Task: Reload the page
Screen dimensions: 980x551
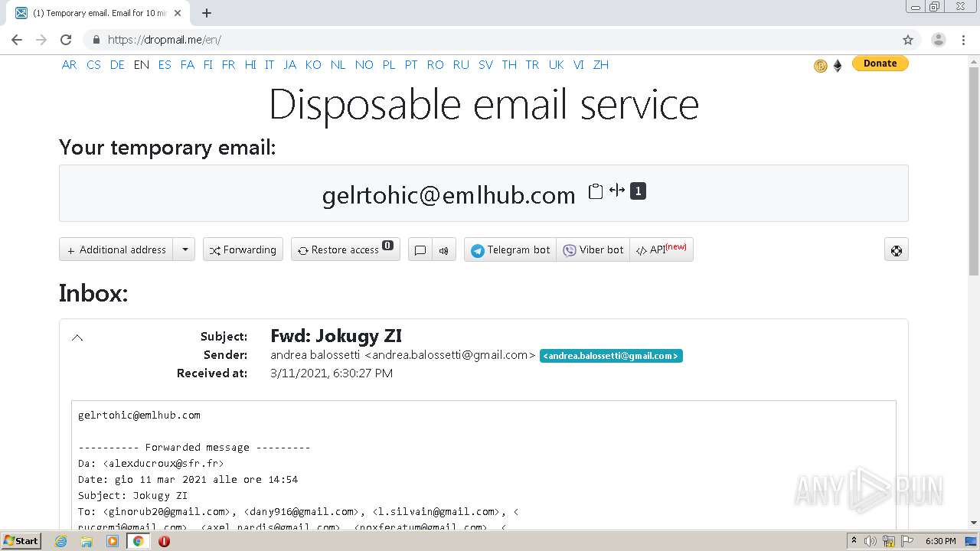Action: coord(66,40)
